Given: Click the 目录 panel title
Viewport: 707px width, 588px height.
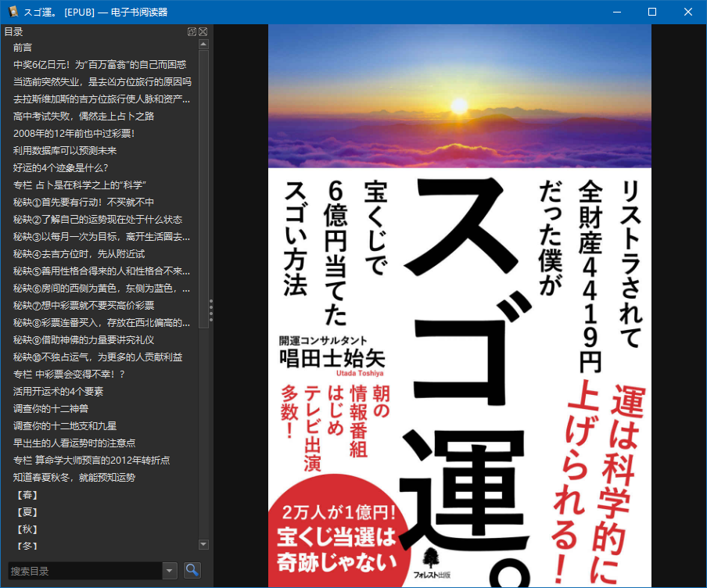Looking at the screenshot, I should coord(13,31).
